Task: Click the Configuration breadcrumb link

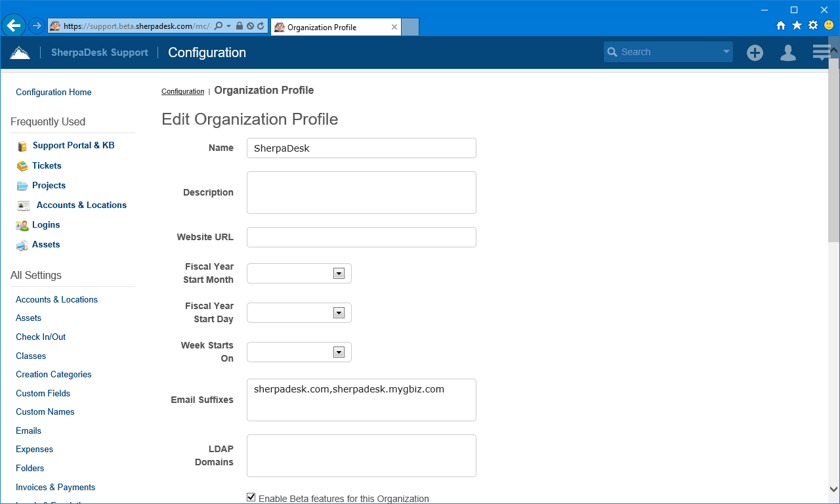Action: 182,91
